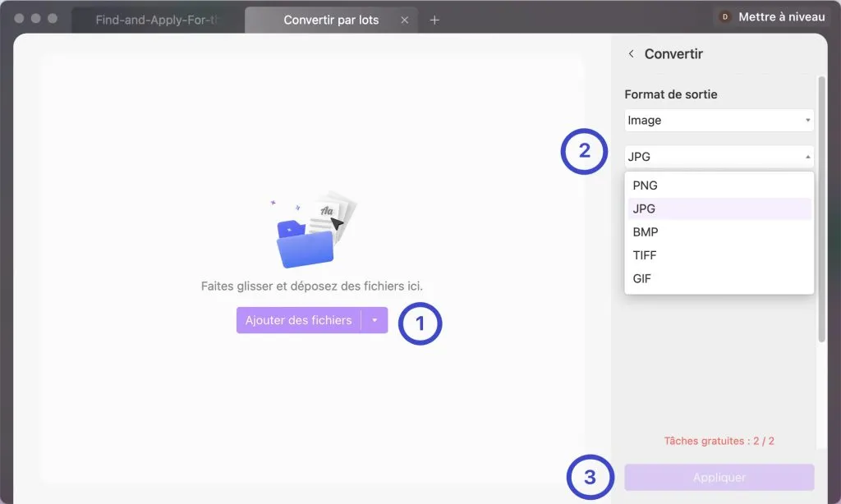Screen dimensions: 841x504
Task: Close the Convertir par lots tab
Action: (404, 20)
